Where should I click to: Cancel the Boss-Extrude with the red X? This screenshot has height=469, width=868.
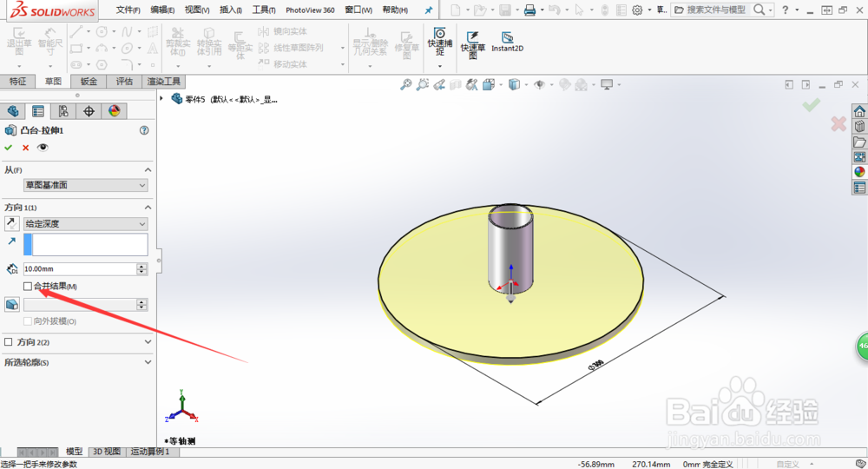point(25,148)
